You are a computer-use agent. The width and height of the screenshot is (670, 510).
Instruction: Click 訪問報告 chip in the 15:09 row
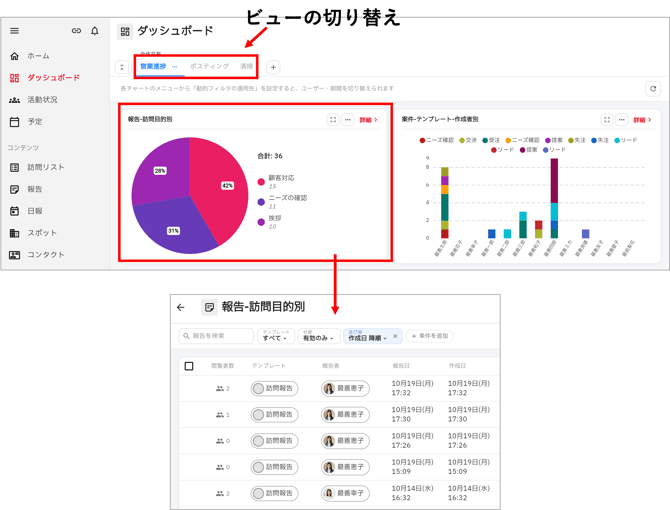274,467
